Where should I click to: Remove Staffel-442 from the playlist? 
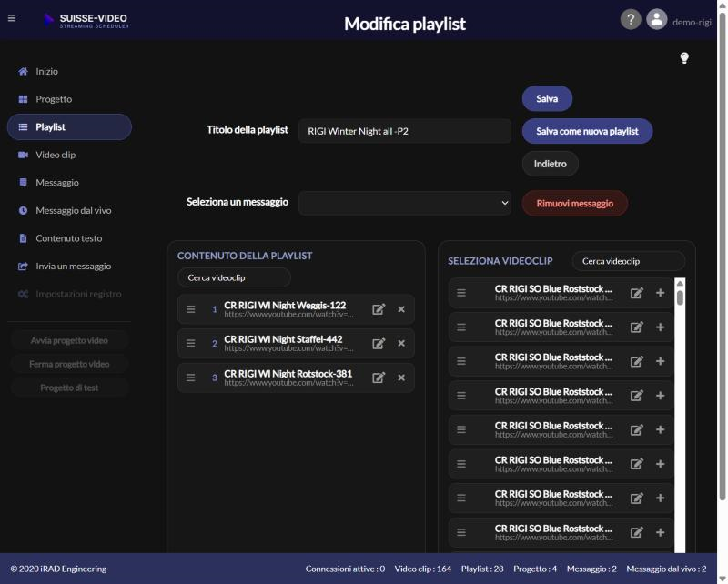click(401, 344)
